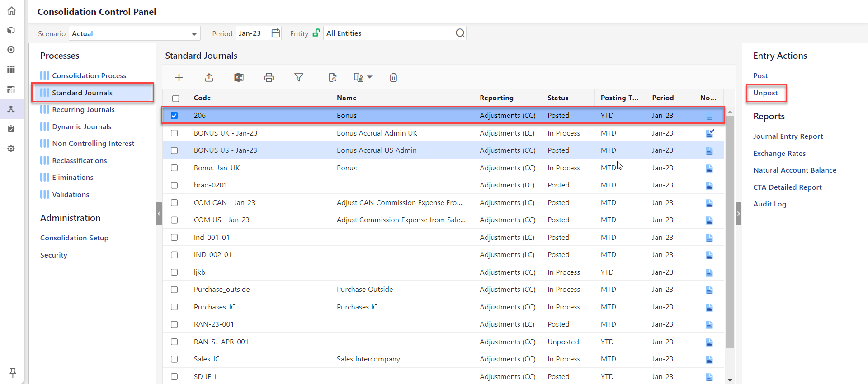868x384 pixels.
Task: Open the Journal Entry Report link
Action: pos(788,136)
